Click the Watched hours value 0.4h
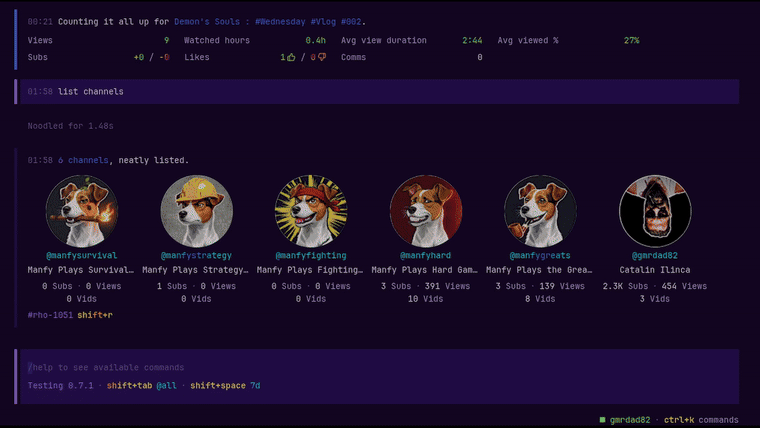Viewport: 760px width, 428px height. pyautogui.click(x=316, y=41)
